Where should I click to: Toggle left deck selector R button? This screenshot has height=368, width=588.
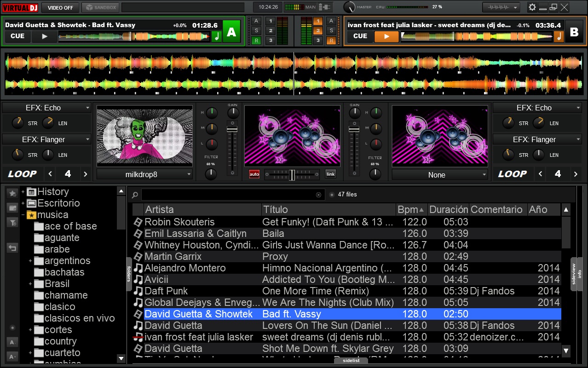coord(256,40)
